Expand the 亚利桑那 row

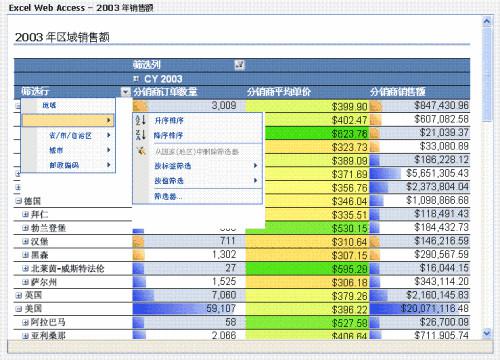(x=25, y=336)
